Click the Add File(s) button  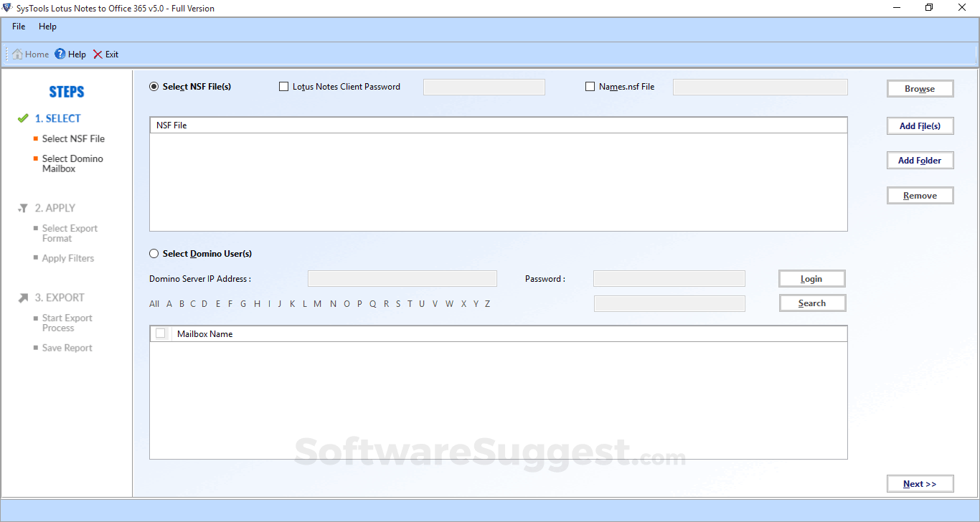[x=920, y=125]
